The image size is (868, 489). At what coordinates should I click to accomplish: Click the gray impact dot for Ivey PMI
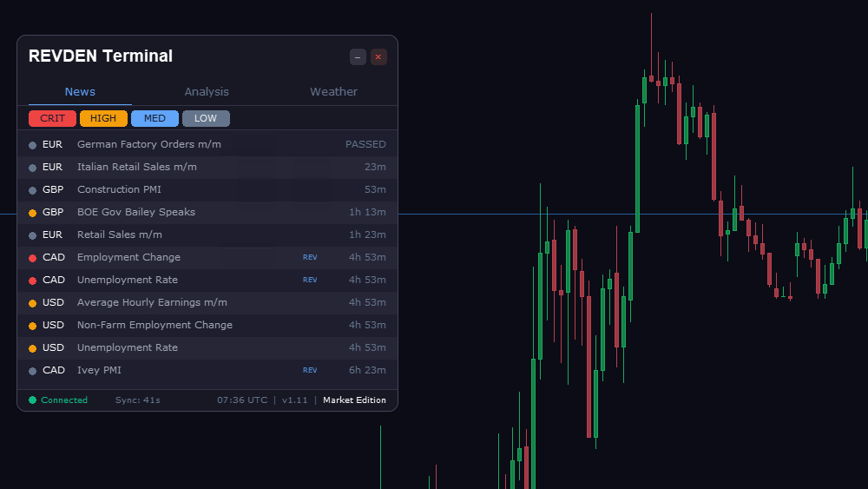point(33,371)
